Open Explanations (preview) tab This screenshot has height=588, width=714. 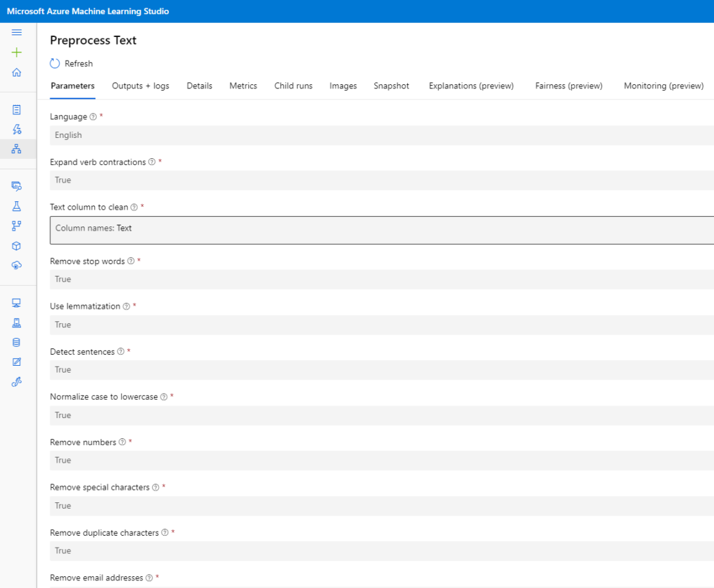(x=471, y=86)
